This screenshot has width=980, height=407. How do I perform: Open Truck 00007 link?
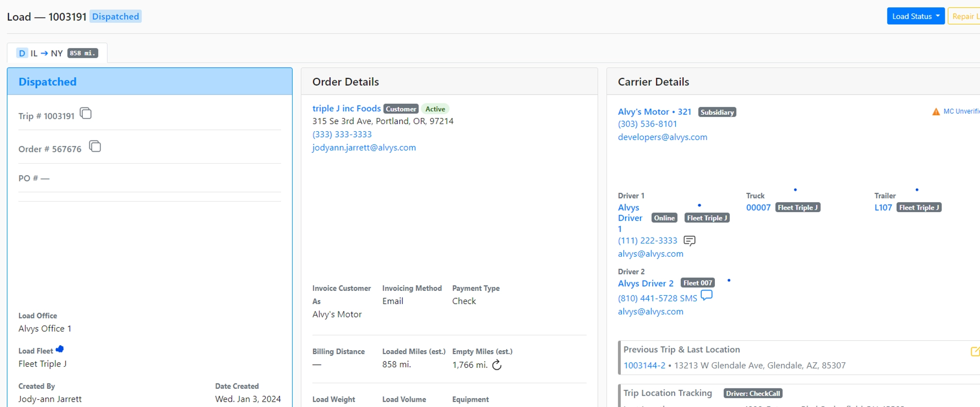[758, 208]
